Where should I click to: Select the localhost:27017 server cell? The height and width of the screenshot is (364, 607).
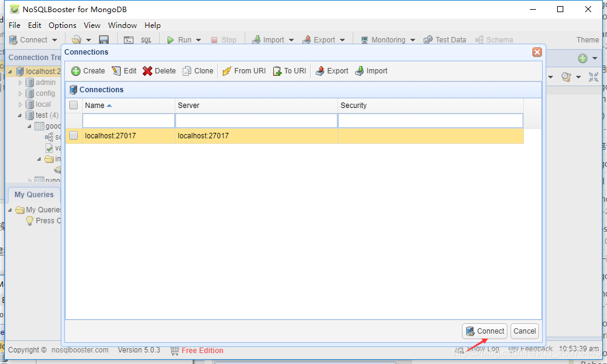[256, 136]
